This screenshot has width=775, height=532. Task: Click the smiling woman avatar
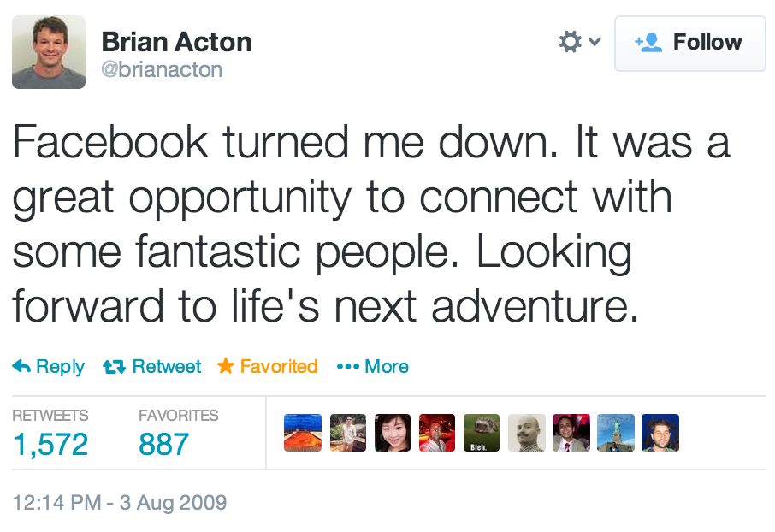tap(393, 433)
